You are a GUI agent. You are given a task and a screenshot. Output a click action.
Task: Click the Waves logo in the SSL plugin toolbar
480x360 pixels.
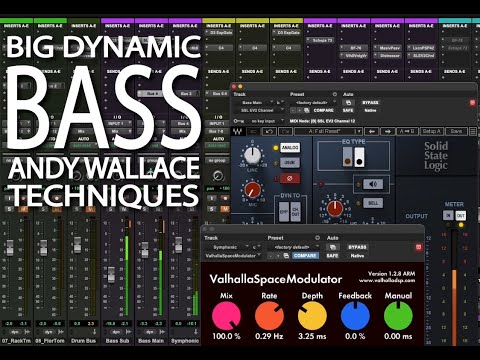coord(237,132)
